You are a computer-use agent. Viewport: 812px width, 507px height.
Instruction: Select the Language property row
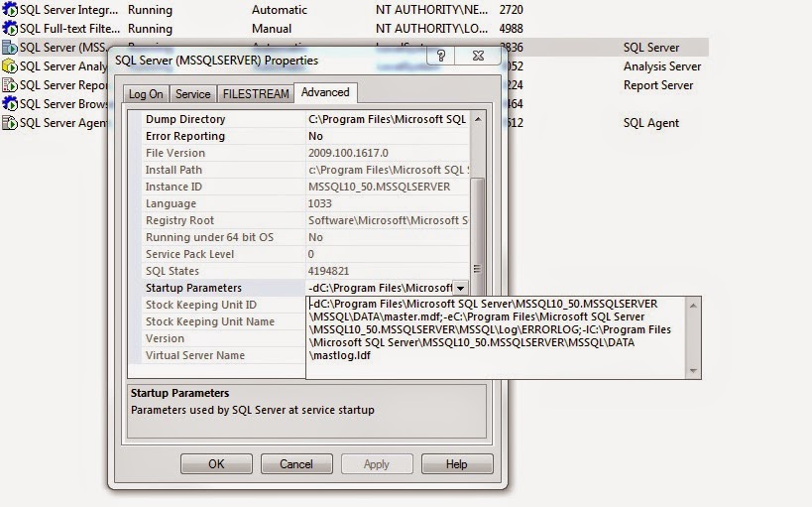(x=305, y=203)
